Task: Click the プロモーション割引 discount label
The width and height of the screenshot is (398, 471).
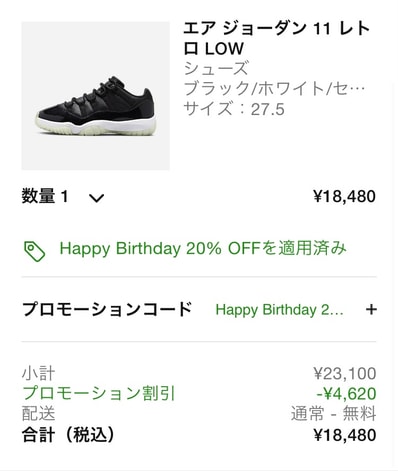Action: 99,393
